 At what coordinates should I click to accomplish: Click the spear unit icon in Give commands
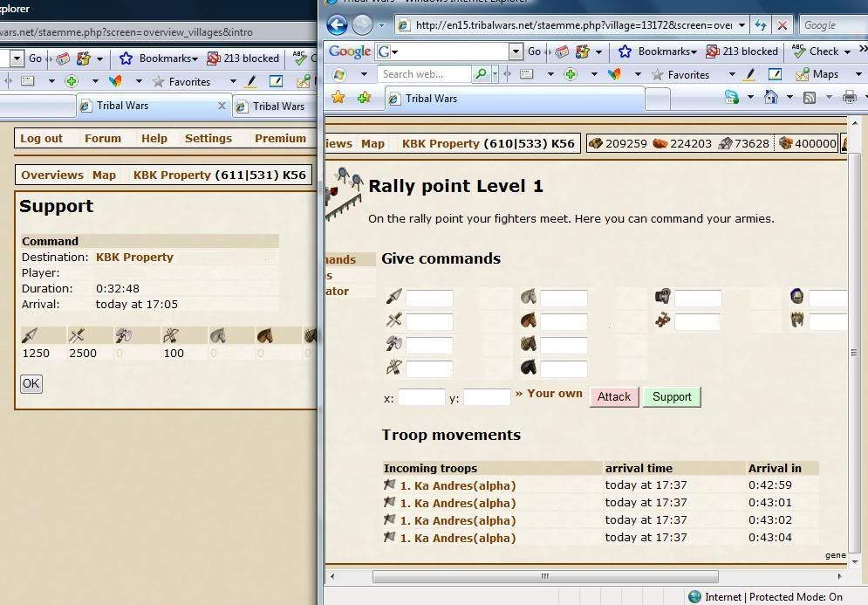point(393,297)
